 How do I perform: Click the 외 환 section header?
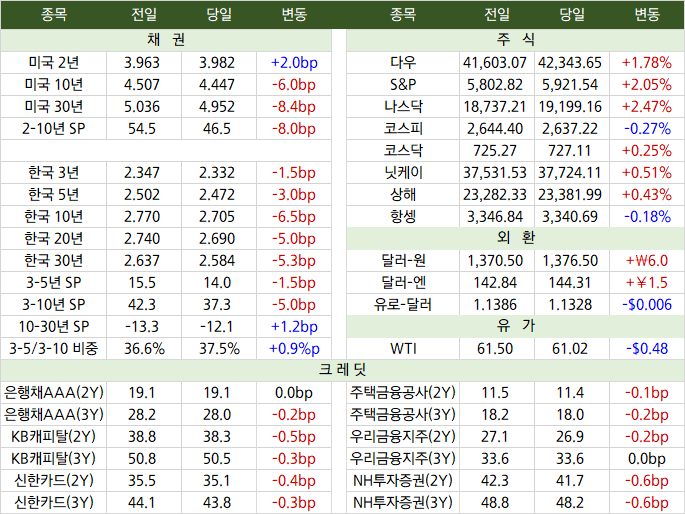coord(515,238)
